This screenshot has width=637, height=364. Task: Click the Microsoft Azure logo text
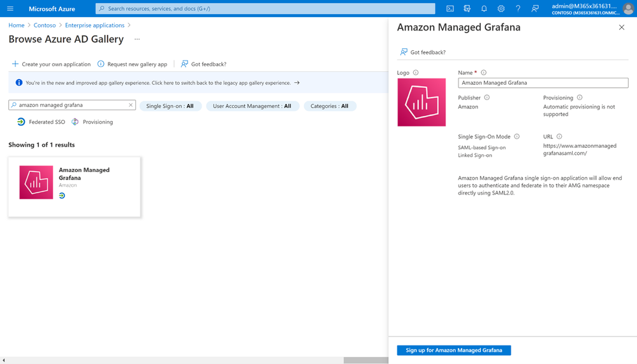pos(52,8)
